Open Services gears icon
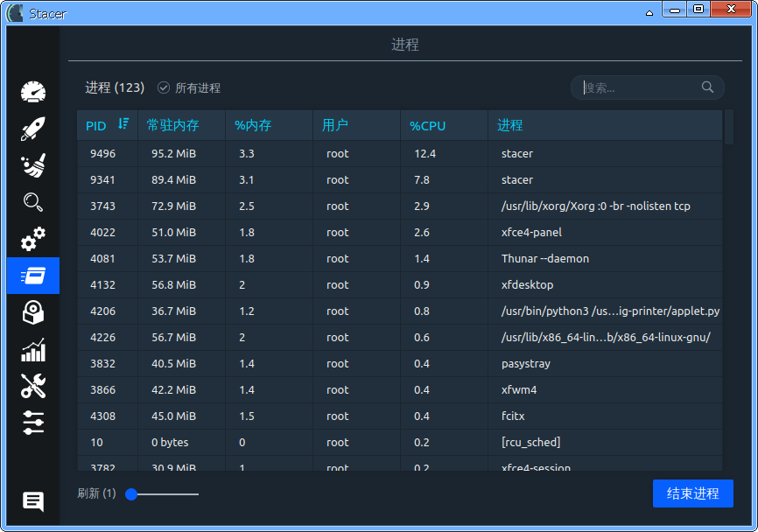758x532 pixels. pyautogui.click(x=33, y=239)
